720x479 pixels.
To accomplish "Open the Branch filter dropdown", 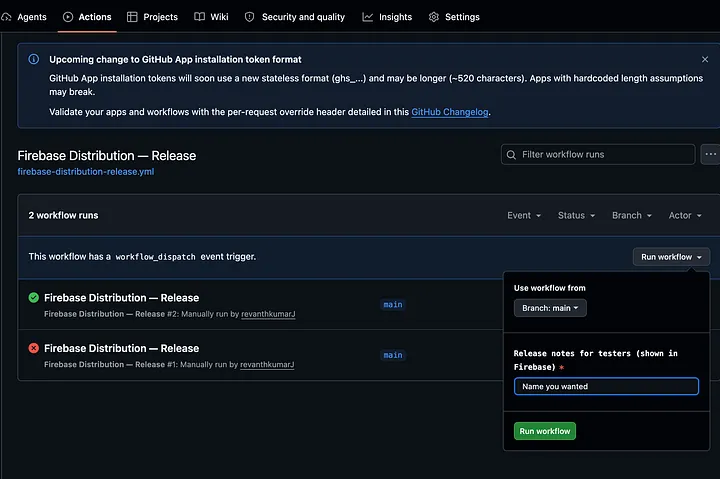I will pyautogui.click(x=632, y=215).
